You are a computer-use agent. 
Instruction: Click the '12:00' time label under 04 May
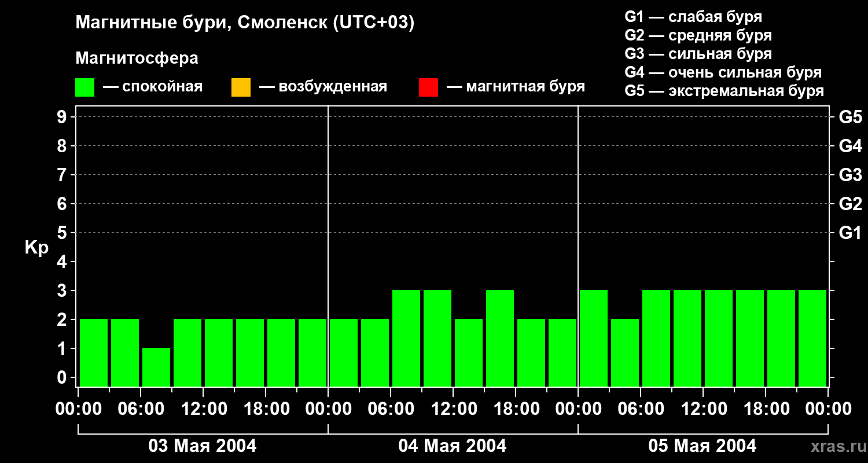click(x=453, y=409)
